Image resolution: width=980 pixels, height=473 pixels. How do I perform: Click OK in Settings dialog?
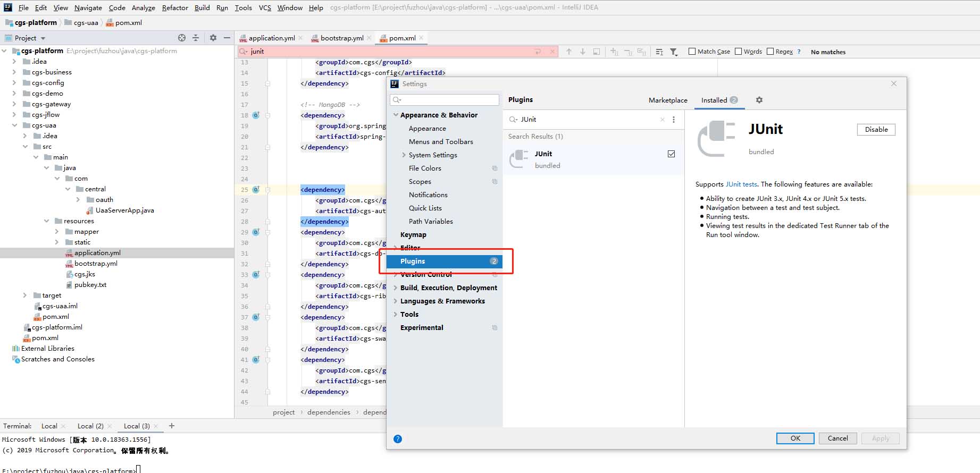(x=795, y=438)
